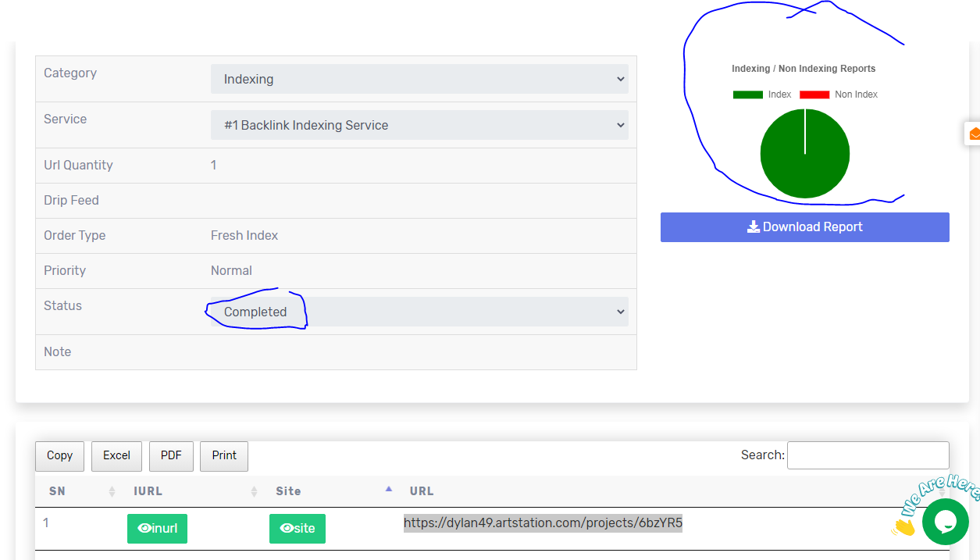Click the Normal priority value
Viewport: 980px width, 560px height.
coord(231,271)
